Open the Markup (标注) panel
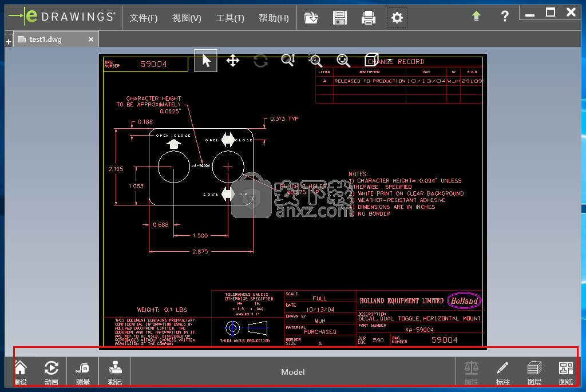586x392 pixels. coord(502,372)
